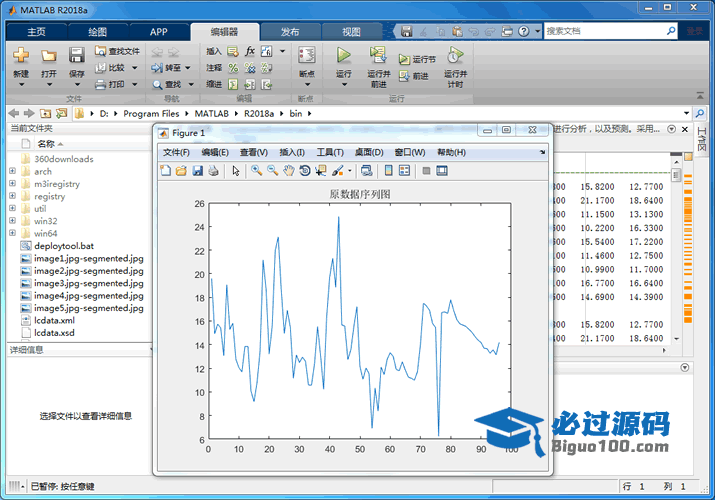Image resolution: width=715 pixels, height=500 pixels.
Task: Click New figure icon in Figure 1
Action: [x=166, y=170]
